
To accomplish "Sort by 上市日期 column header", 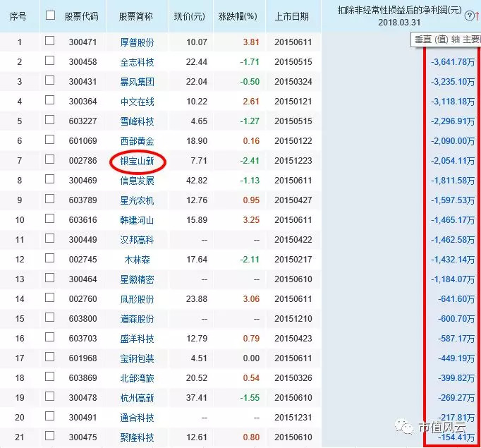I will (x=292, y=16).
